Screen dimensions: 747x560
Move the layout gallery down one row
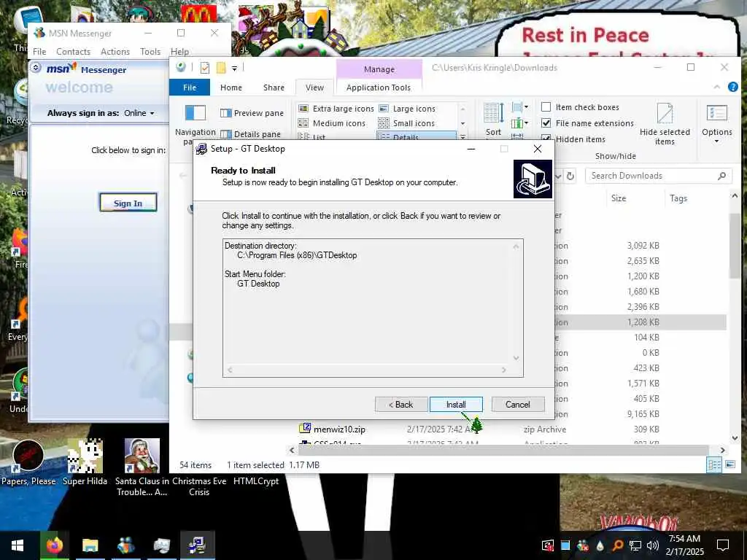(462, 123)
